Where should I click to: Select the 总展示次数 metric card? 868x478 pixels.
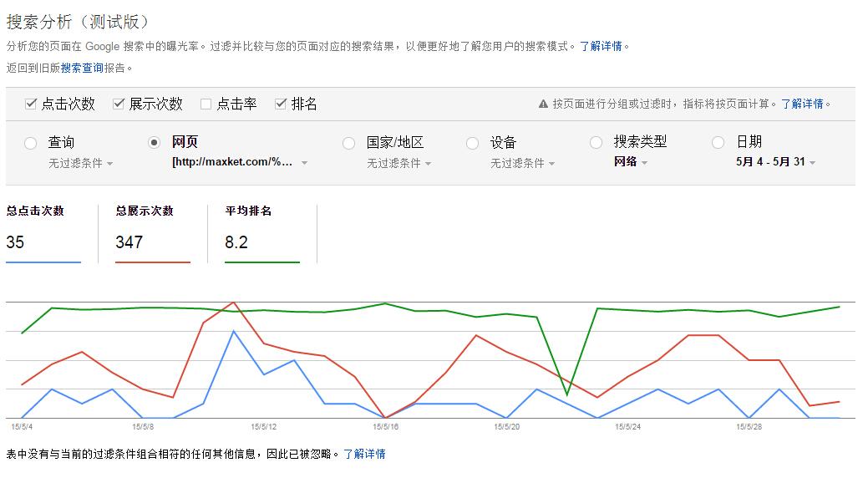[153, 234]
